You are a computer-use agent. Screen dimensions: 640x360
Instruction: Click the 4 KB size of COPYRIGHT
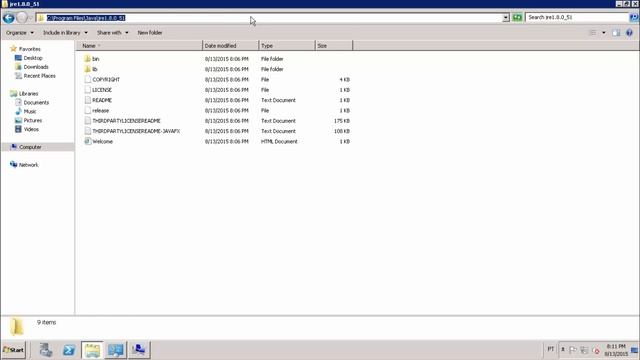tap(345, 80)
